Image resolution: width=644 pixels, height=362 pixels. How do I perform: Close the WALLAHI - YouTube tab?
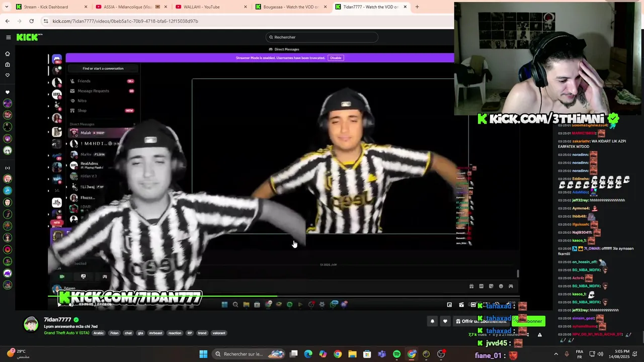246,7
